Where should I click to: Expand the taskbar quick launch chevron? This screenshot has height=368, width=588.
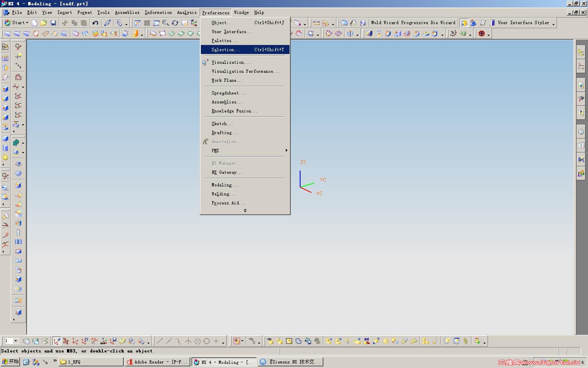pyautogui.click(x=55, y=361)
